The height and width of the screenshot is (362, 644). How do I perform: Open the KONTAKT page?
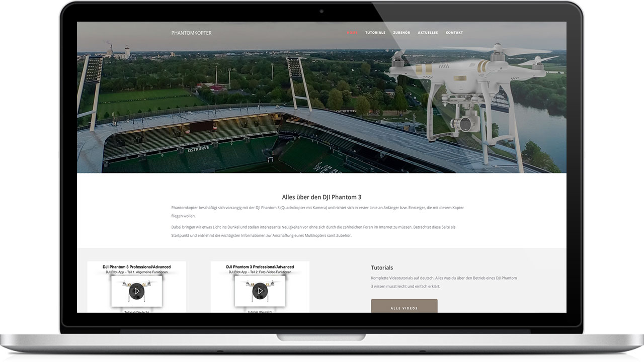pos(454,32)
